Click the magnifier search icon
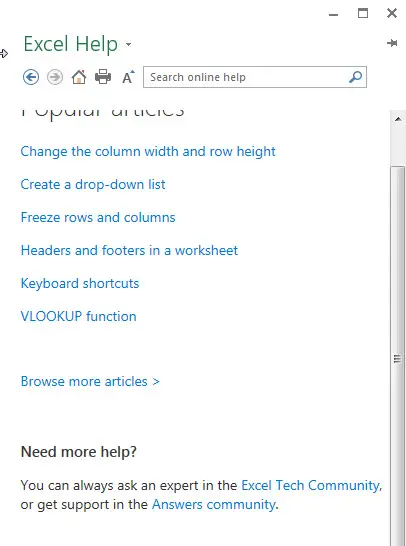Viewport: 406px width, 546px height. tap(356, 77)
